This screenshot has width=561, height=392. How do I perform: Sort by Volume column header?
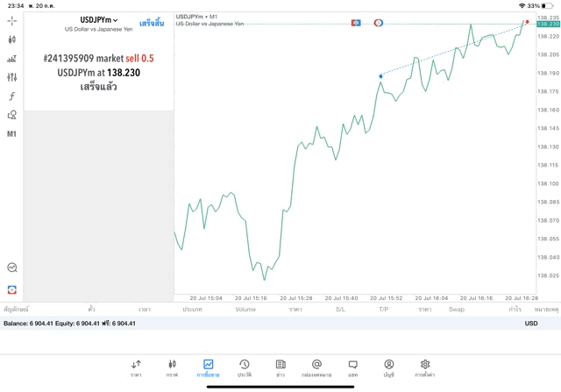coord(245,310)
